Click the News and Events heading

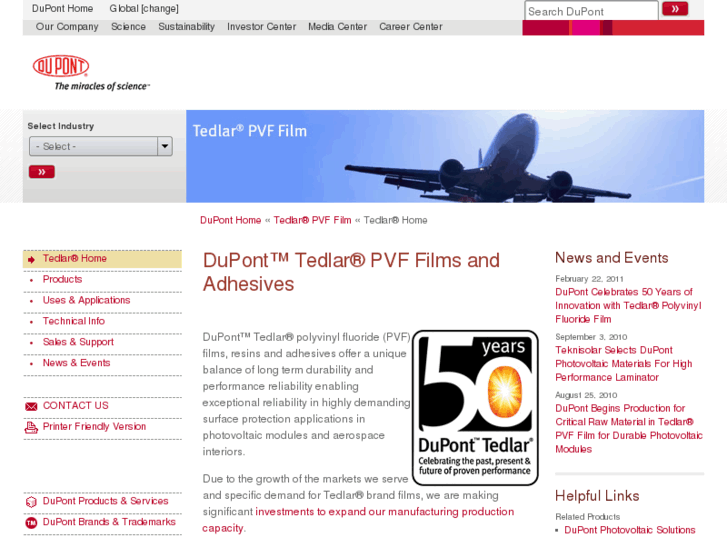point(612,258)
